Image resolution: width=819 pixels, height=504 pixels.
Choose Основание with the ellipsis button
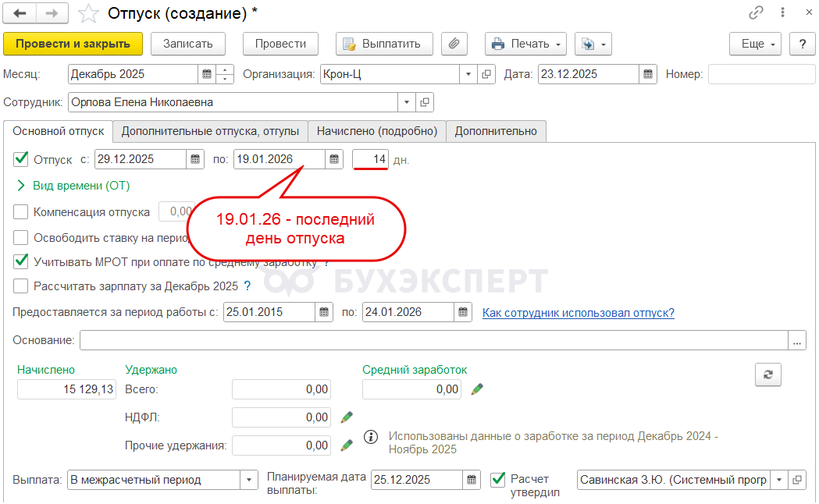click(797, 341)
